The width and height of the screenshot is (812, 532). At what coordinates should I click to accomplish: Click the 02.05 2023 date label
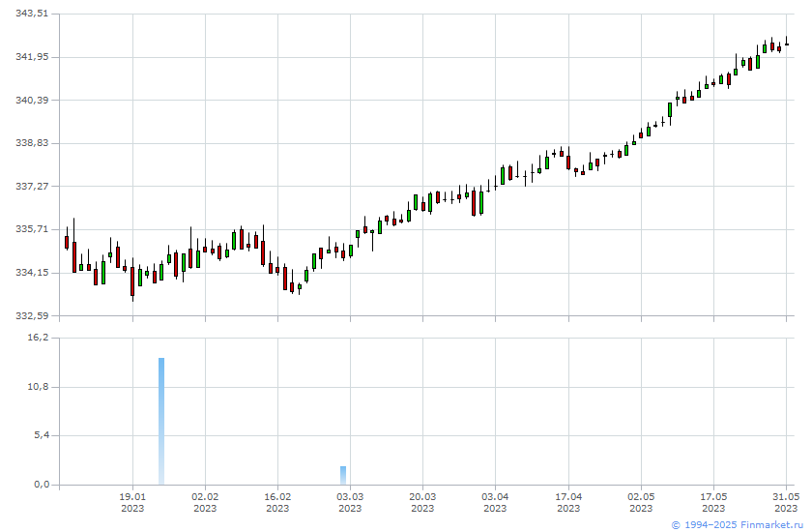click(x=641, y=502)
